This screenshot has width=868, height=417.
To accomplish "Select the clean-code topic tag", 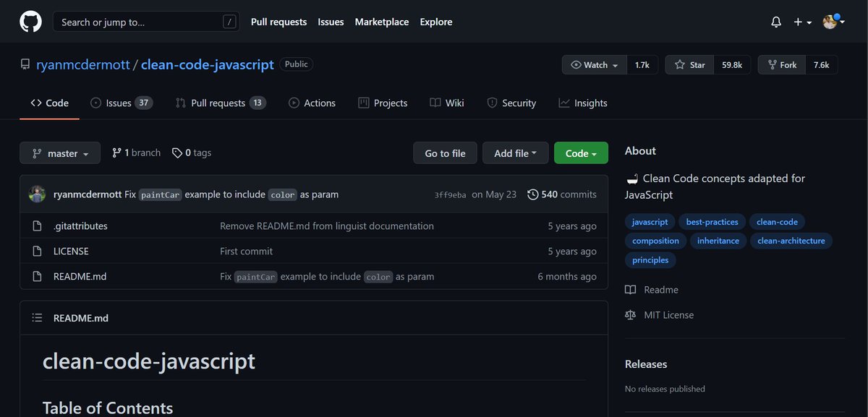I will (x=777, y=222).
